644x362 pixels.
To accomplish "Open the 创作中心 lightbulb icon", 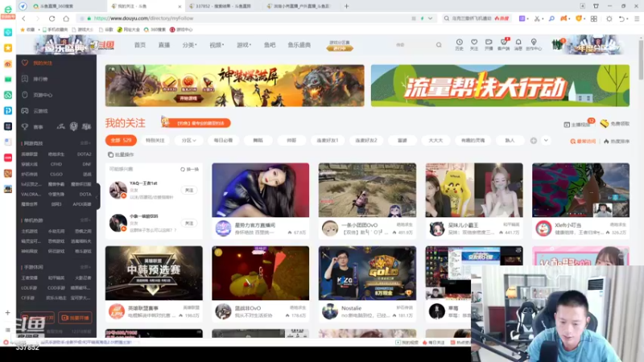I will [x=534, y=44].
